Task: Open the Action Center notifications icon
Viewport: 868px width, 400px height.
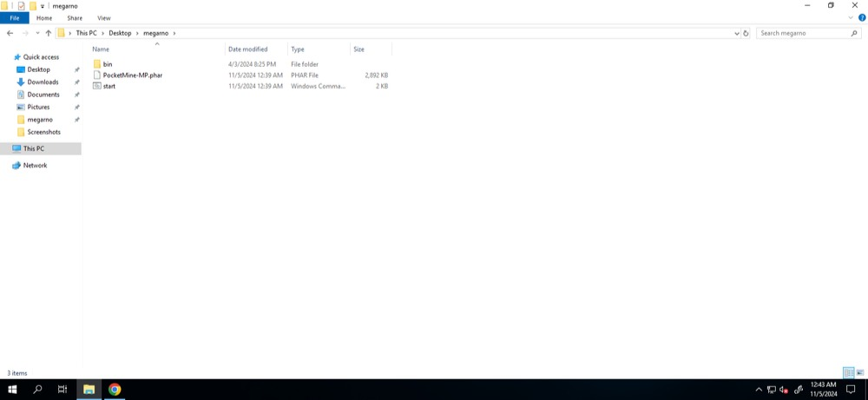Action: pos(851,390)
